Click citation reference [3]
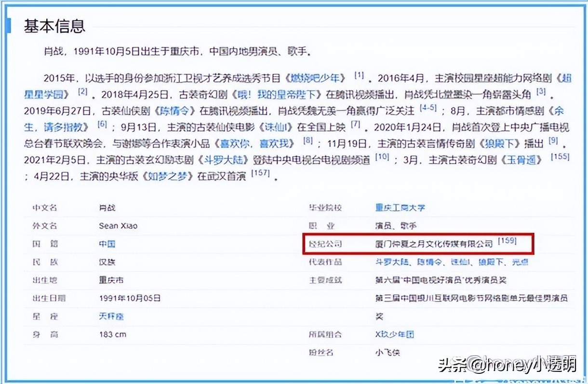Image resolution: width=588 pixels, height=384 pixels. pyautogui.click(x=541, y=92)
